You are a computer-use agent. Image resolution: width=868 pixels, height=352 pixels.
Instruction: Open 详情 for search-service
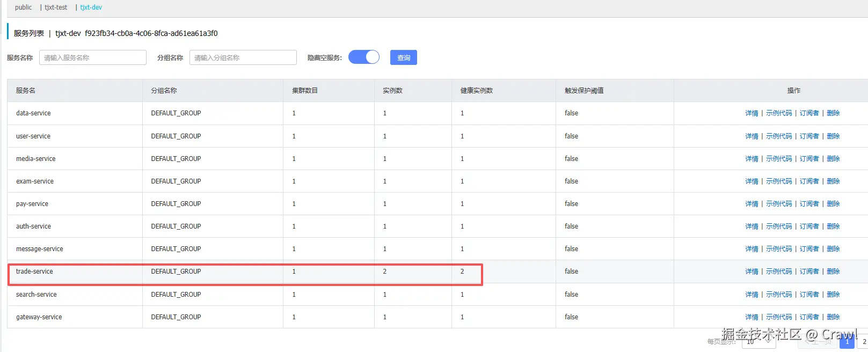[752, 295]
